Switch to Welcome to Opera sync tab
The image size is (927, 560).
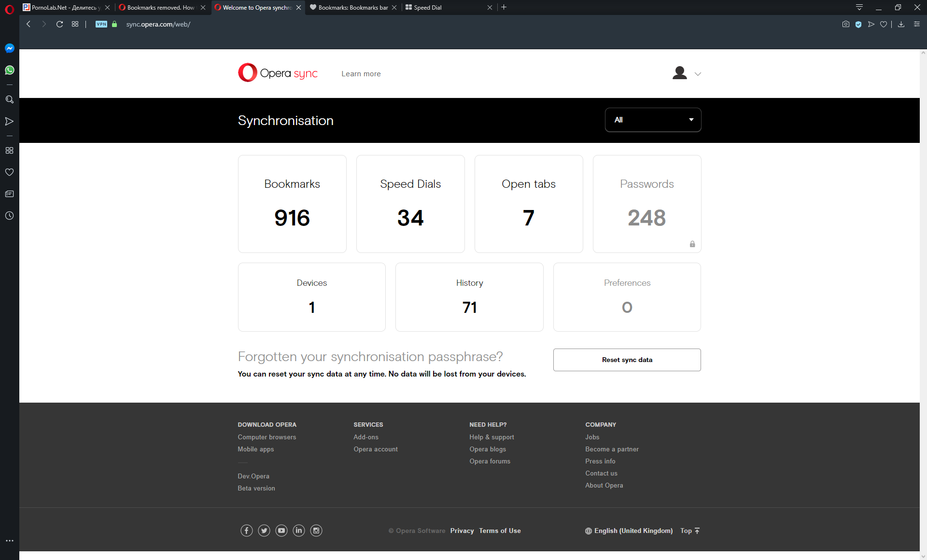click(x=257, y=7)
